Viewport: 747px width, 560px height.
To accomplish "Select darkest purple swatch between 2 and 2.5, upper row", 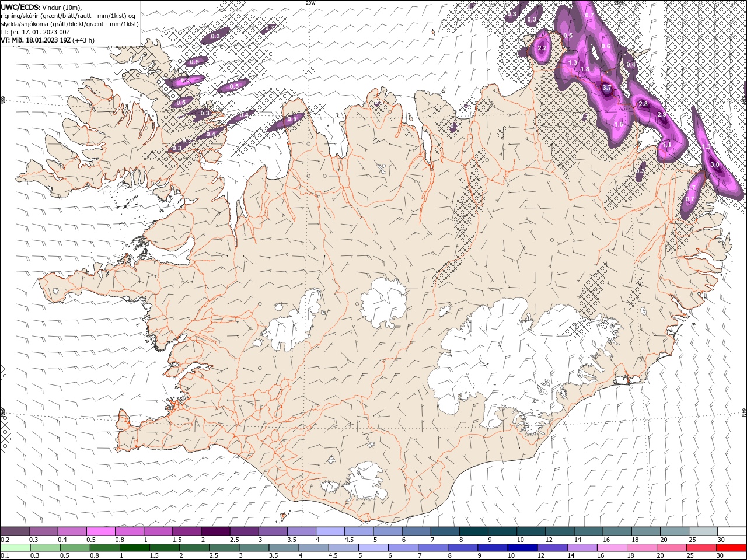I will [215, 531].
